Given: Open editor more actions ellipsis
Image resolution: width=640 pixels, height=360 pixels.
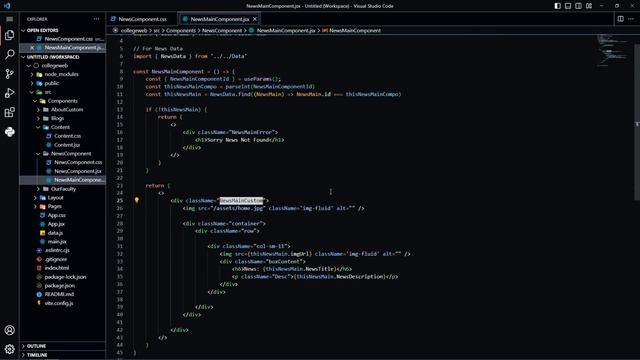Looking at the screenshot, I should 631,19.
